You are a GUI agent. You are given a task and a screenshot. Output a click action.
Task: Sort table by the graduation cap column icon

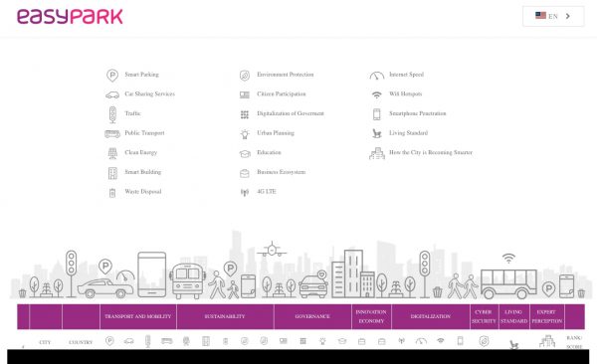pyautogui.click(x=342, y=341)
